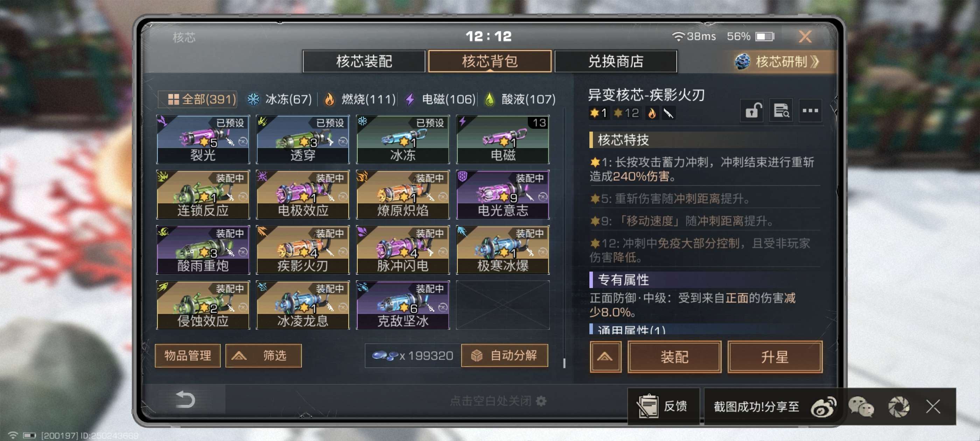Select the 疾影火刃 core thumbnail

tap(303, 250)
